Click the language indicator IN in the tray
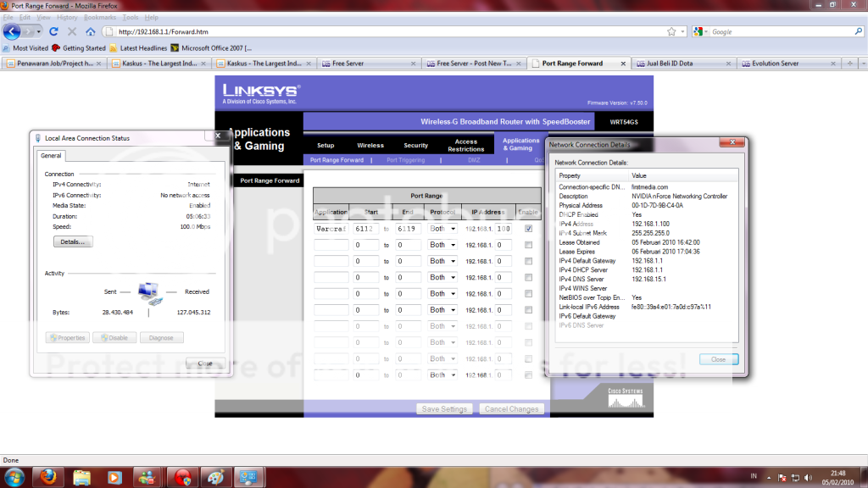Screen dimensions: 868x488 point(754,476)
